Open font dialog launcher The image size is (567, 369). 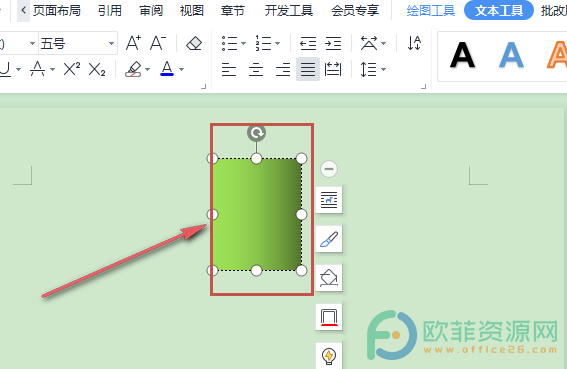coord(204,86)
